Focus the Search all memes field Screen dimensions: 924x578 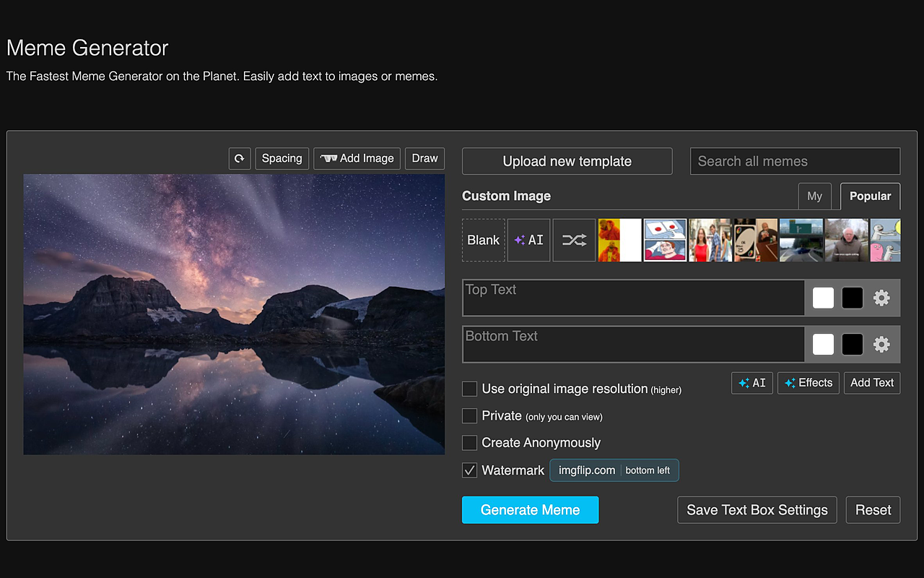[796, 161]
